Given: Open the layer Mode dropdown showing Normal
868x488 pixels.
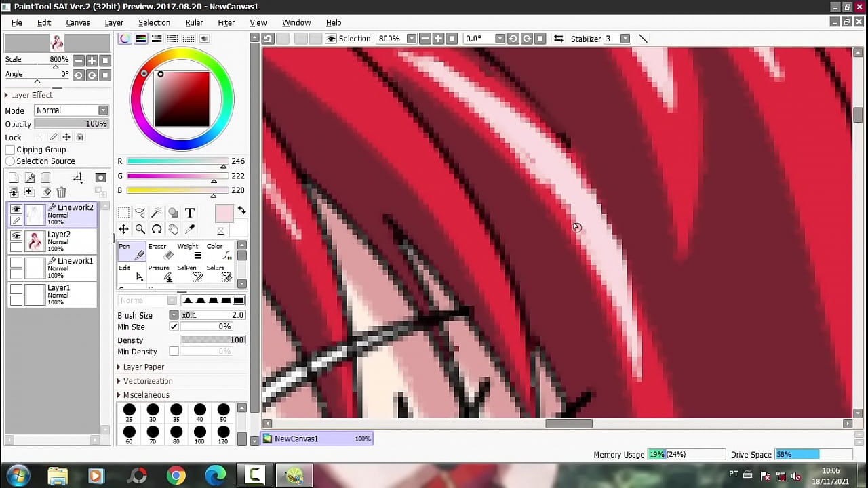Looking at the screenshot, I should (x=102, y=110).
